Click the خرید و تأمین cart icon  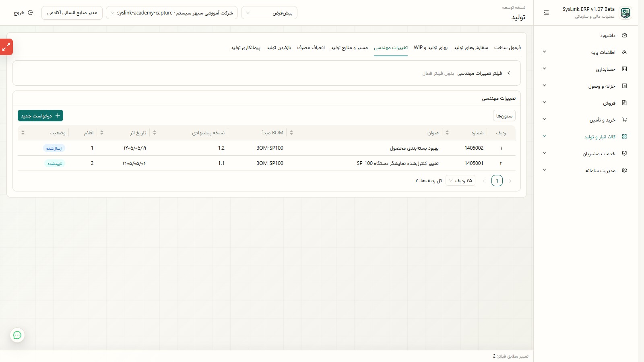tap(624, 120)
